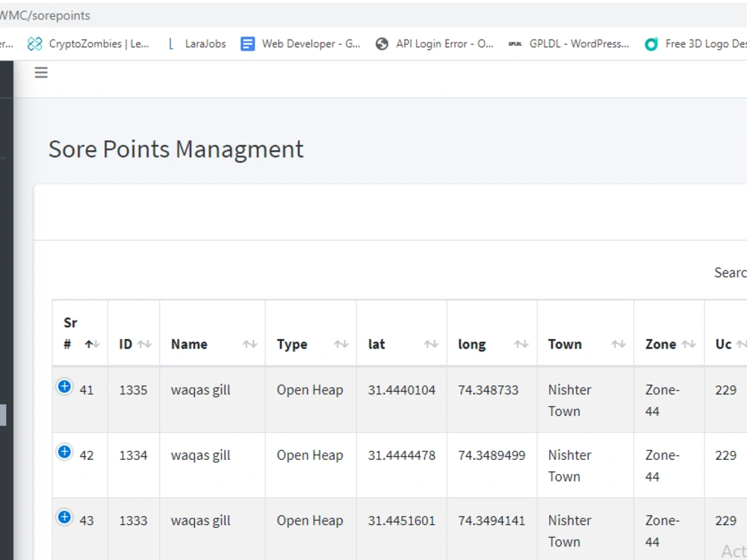Click 'Open Heap' type in row 43
The image size is (747, 560).
310,520
